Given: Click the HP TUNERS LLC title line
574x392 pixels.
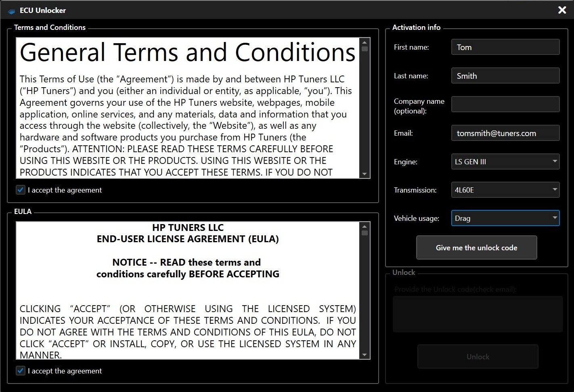Looking at the screenshot, I should coord(188,227).
